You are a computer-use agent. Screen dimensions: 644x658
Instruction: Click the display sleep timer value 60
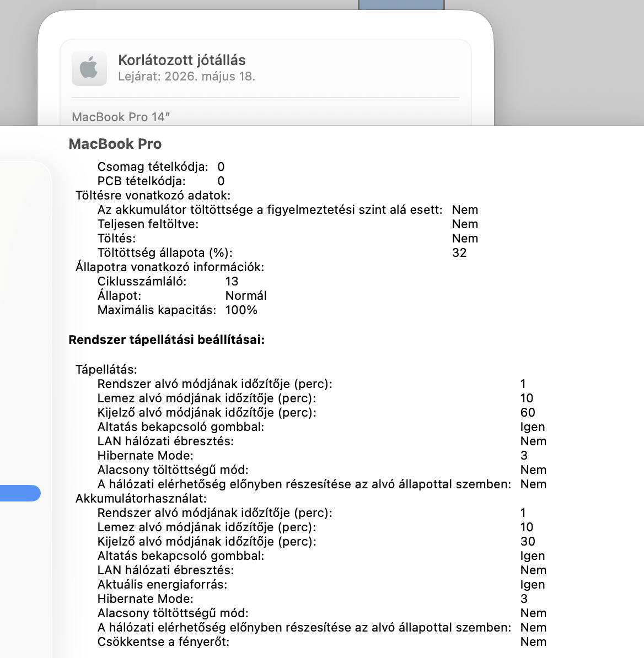pos(528,412)
